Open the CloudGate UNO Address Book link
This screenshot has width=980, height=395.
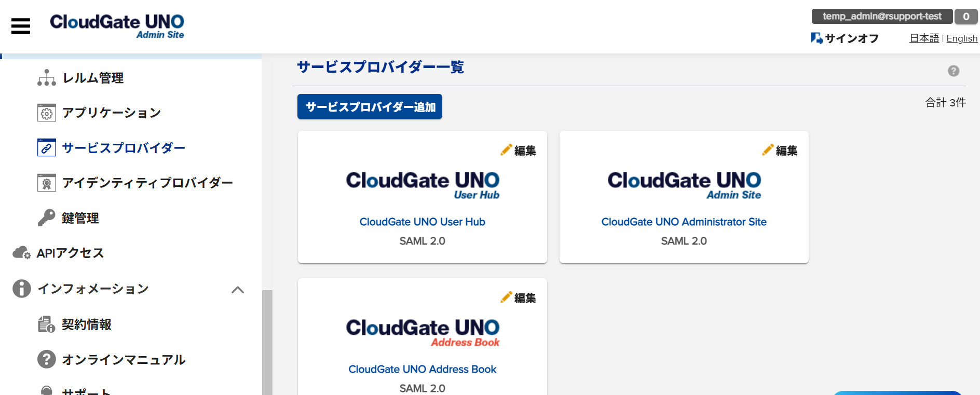click(x=423, y=369)
